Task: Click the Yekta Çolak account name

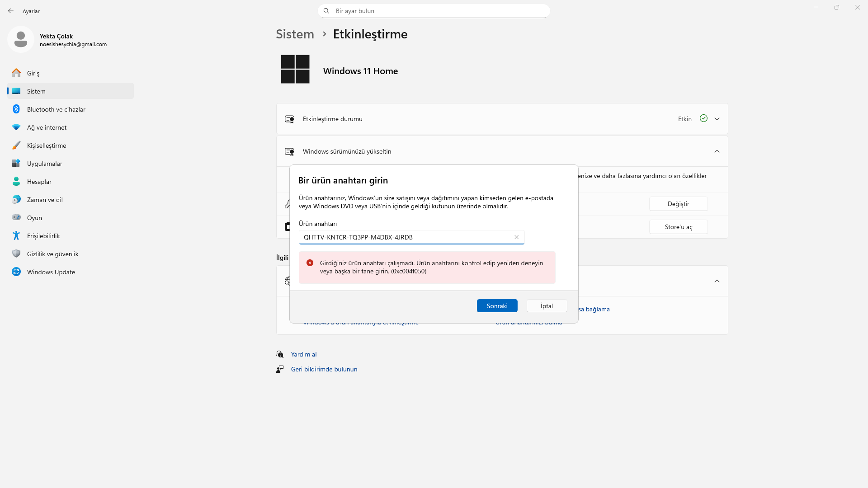Action: (56, 36)
